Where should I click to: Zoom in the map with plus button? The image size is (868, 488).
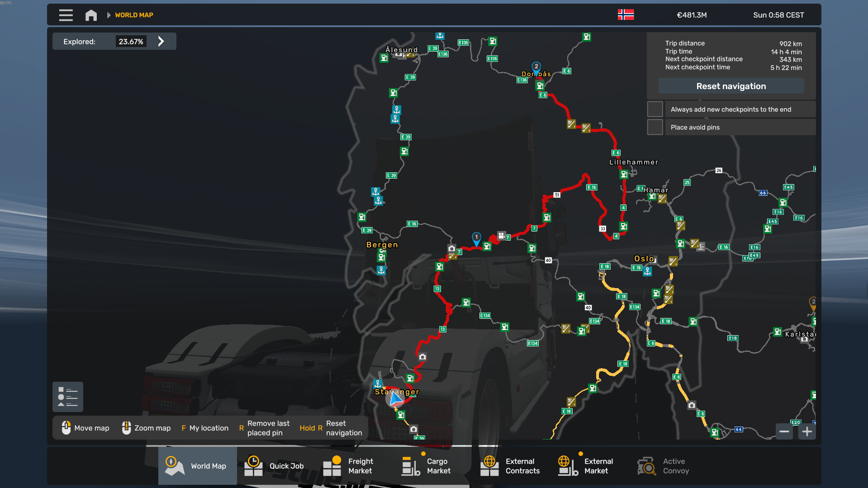(x=807, y=431)
